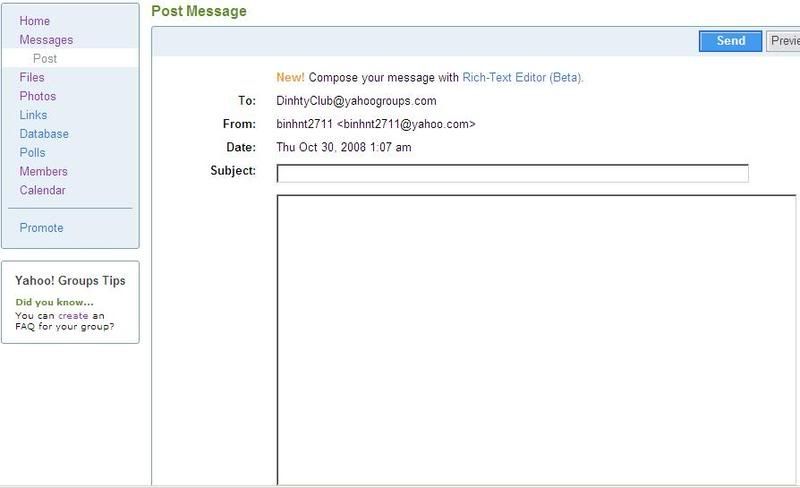View the Polls section

click(32, 153)
